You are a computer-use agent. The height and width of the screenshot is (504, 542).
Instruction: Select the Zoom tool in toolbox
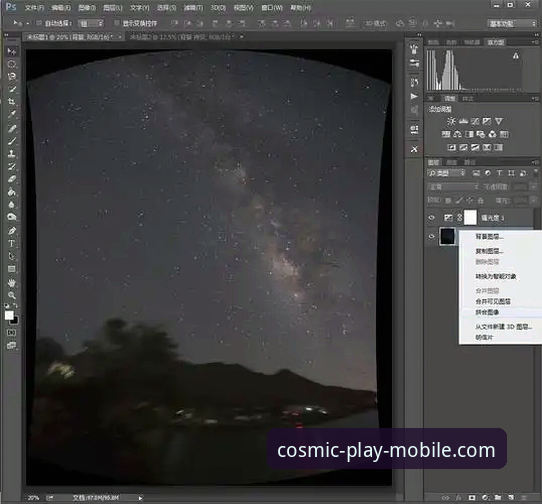pyautogui.click(x=12, y=295)
